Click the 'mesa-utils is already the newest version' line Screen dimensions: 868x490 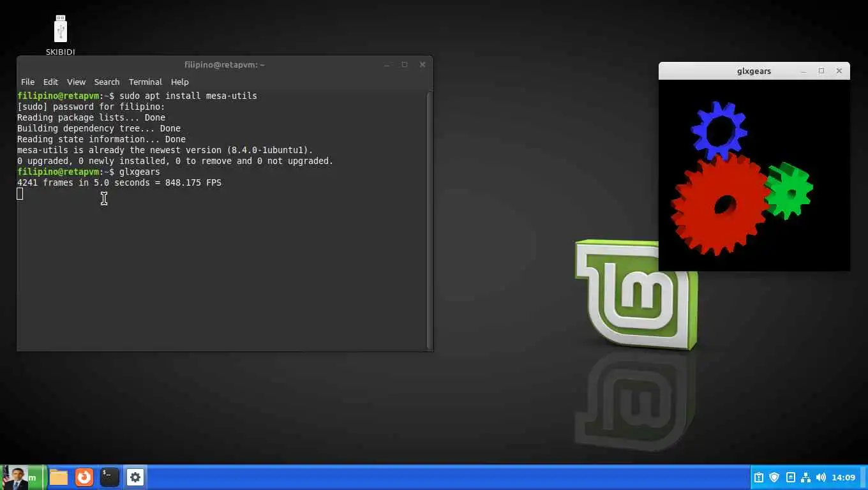coord(165,150)
